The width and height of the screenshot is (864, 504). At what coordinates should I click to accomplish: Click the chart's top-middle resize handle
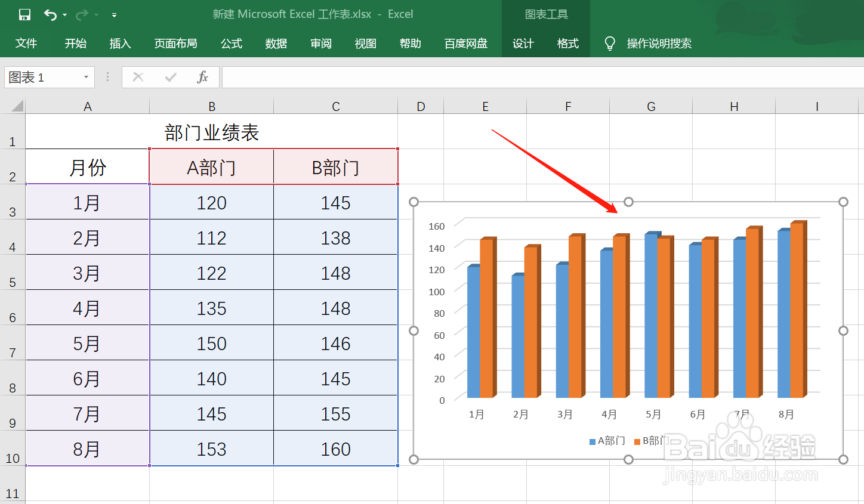pos(628,202)
